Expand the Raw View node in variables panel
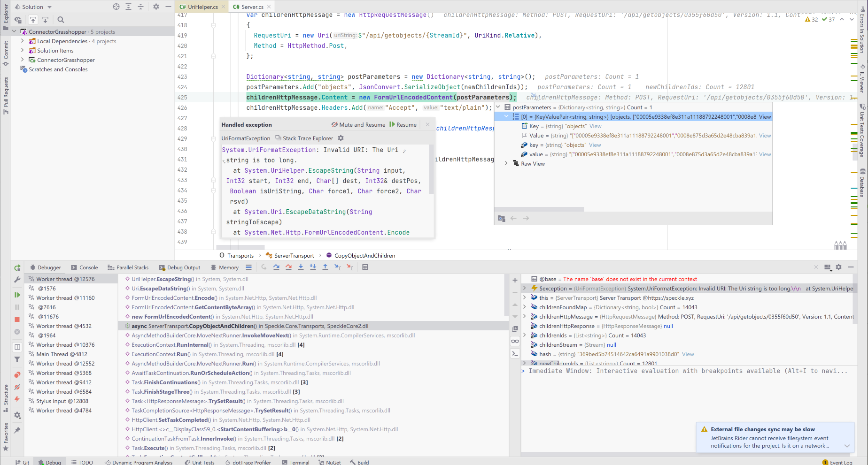 [x=506, y=163]
